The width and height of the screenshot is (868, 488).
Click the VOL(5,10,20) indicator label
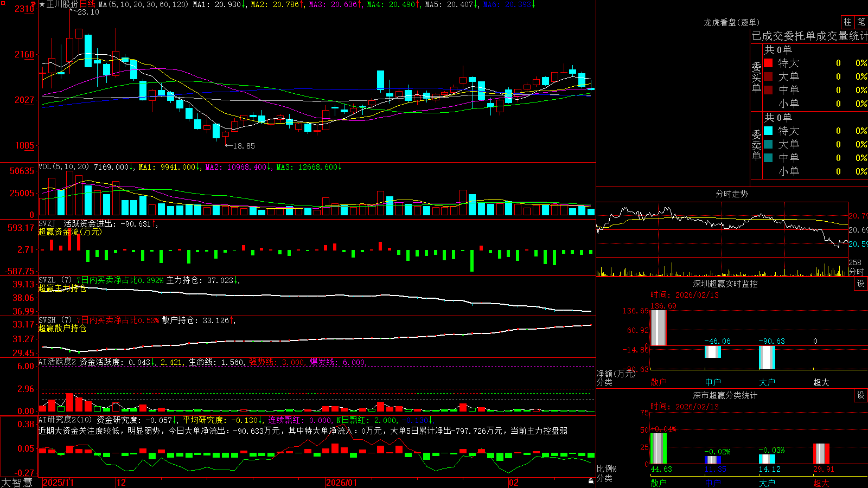coord(64,167)
